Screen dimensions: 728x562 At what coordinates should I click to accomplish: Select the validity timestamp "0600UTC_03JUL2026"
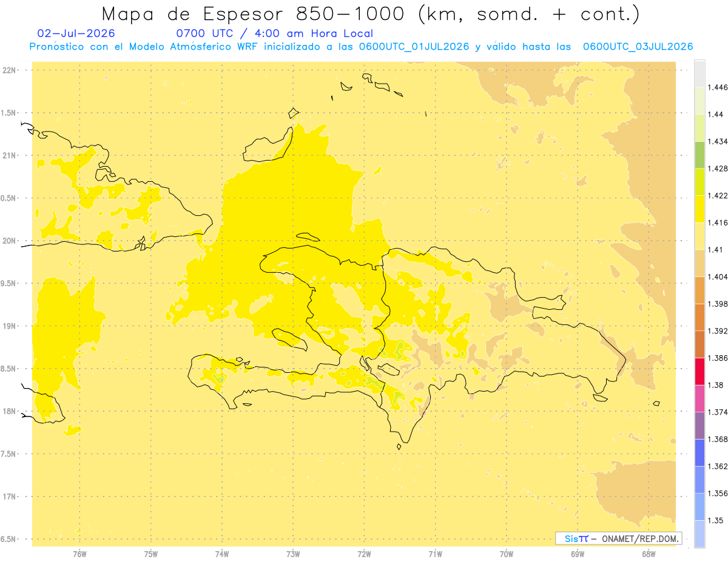pos(638,47)
